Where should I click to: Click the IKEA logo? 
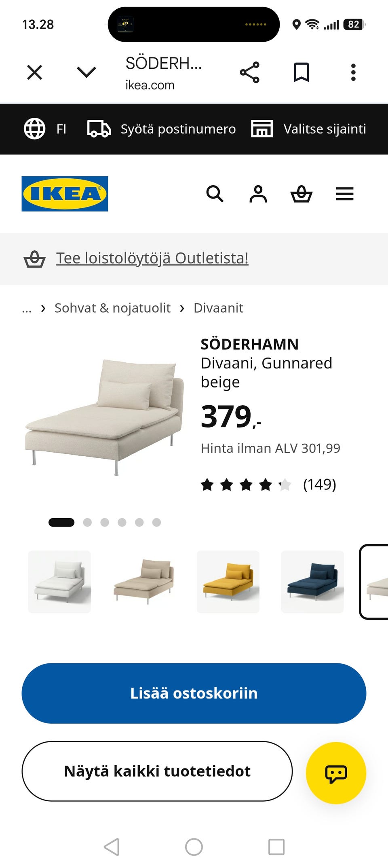[65, 194]
